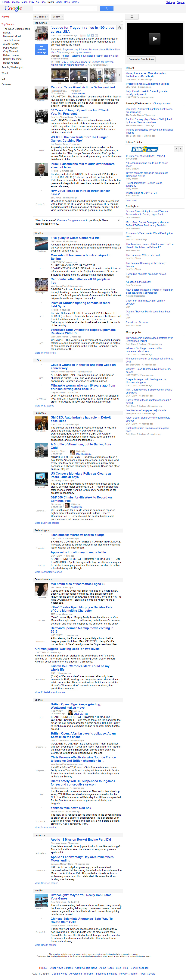Open Yankees take down Red Sox headline
The height and width of the screenshot is (980, 186).
coord(71,808)
